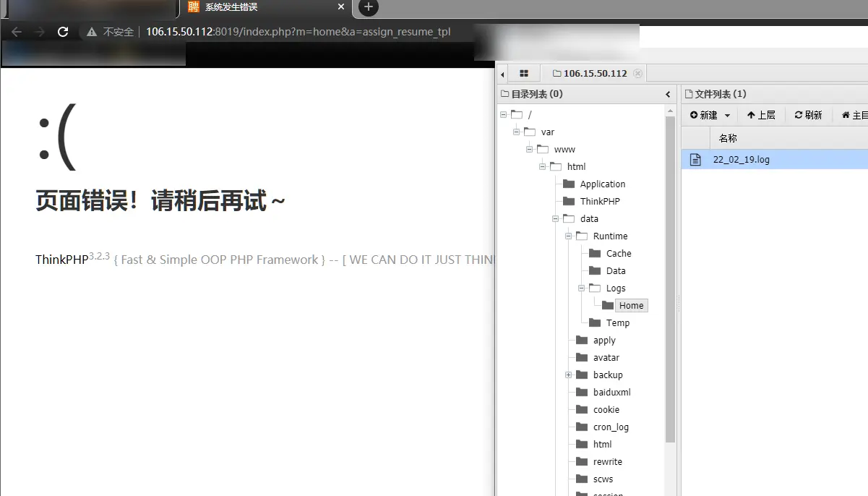Open the Cache folder

[x=619, y=254]
